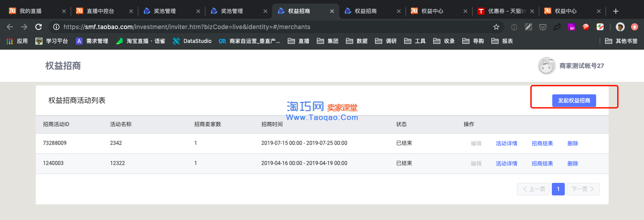
Task: Click the 招商时间 column header
Action: coord(272,124)
